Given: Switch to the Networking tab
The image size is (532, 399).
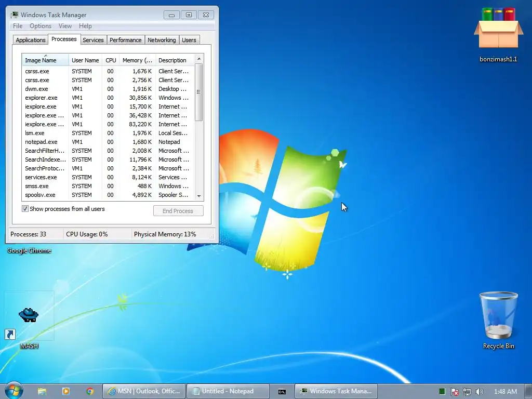Looking at the screenshot, I should click(x=162, y=40).
